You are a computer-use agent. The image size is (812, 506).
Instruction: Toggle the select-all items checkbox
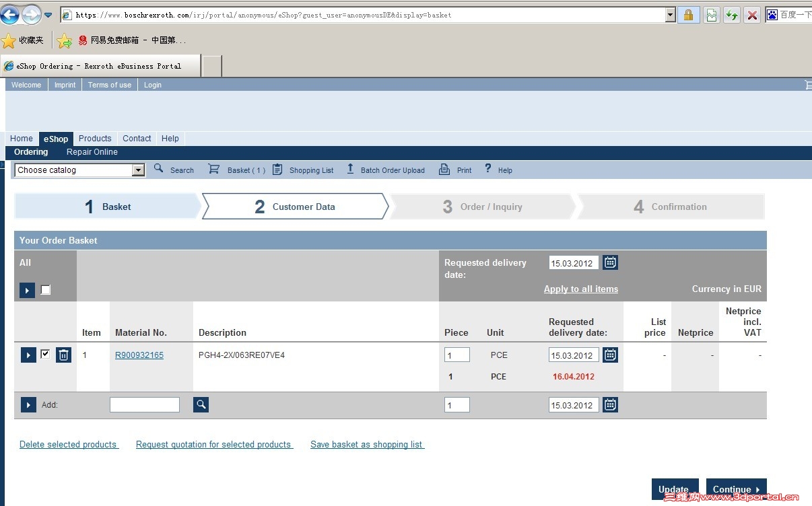[46, 290]
